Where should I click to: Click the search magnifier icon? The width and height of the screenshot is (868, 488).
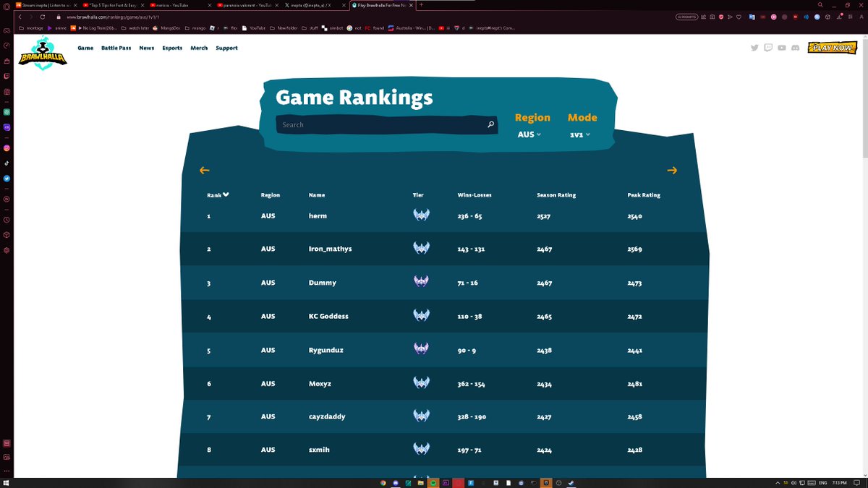[x=490, y=124]
